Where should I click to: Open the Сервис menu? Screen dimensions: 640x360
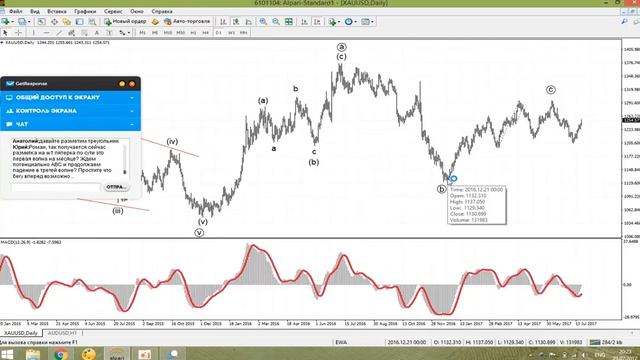coord(113,11)
